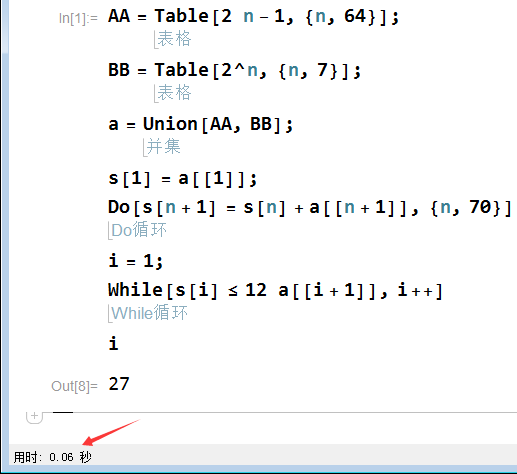
Task: Click the plus insert-cell button below output
Action: click(x=34, y=417)
